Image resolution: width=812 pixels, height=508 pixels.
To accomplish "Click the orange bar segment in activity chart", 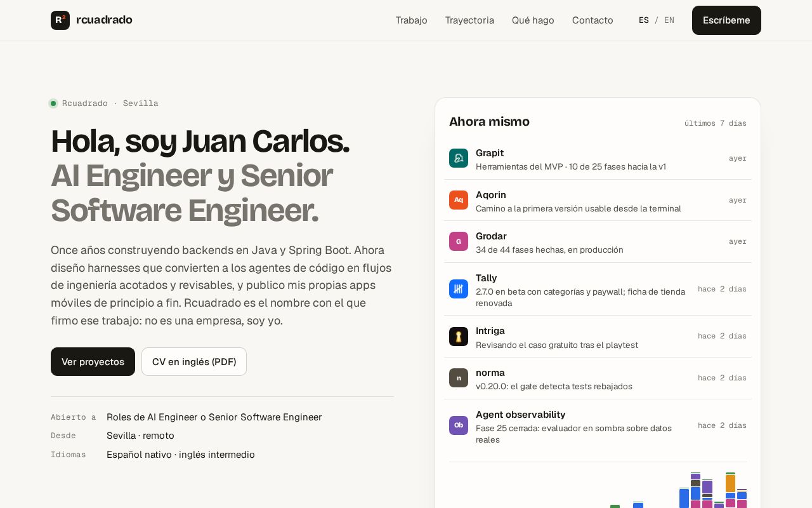I will point(730,483).
